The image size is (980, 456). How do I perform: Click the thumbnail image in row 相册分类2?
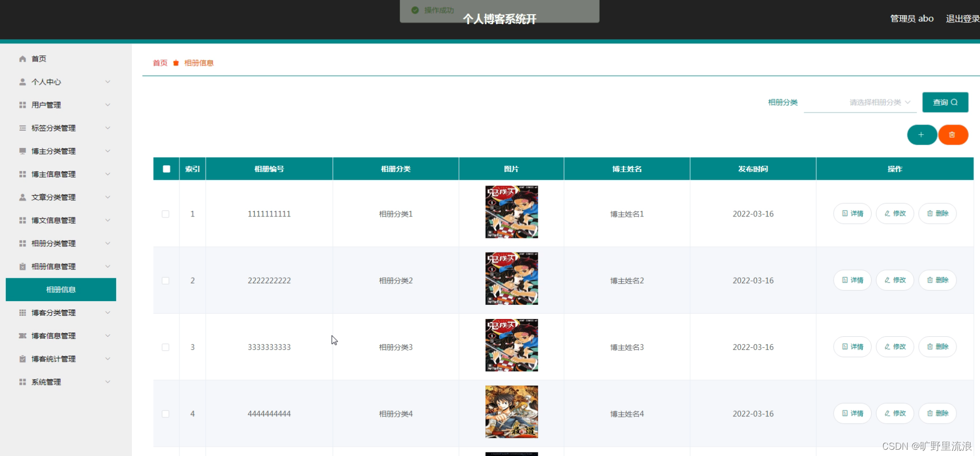[x=512, y=279]
